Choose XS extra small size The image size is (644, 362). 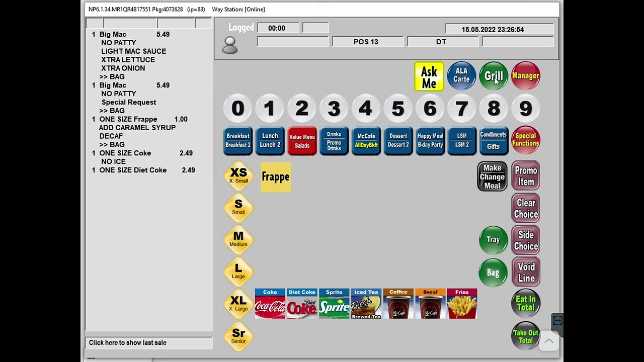click(x=238, y=175)
